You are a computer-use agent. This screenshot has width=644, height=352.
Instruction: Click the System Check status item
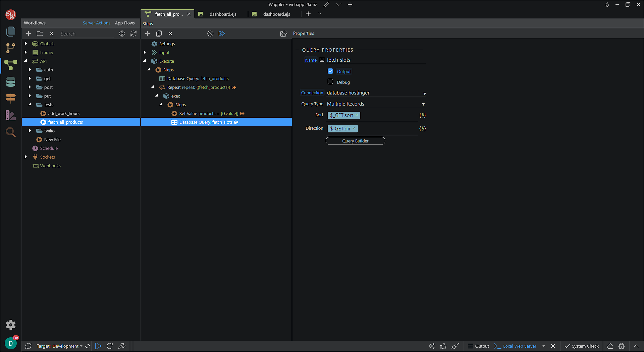582,346
